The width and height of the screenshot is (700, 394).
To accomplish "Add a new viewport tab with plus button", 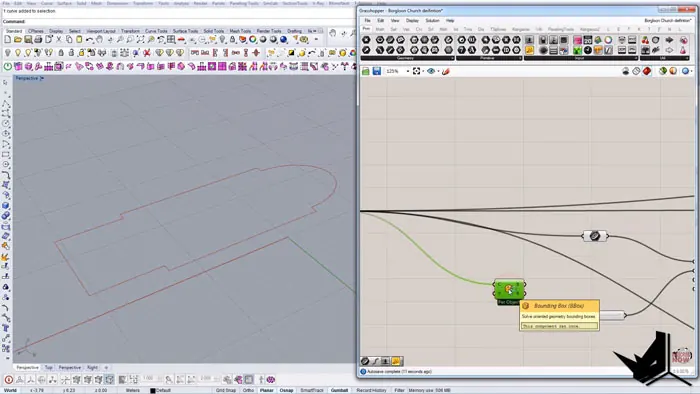I will [x=106, y=367].
